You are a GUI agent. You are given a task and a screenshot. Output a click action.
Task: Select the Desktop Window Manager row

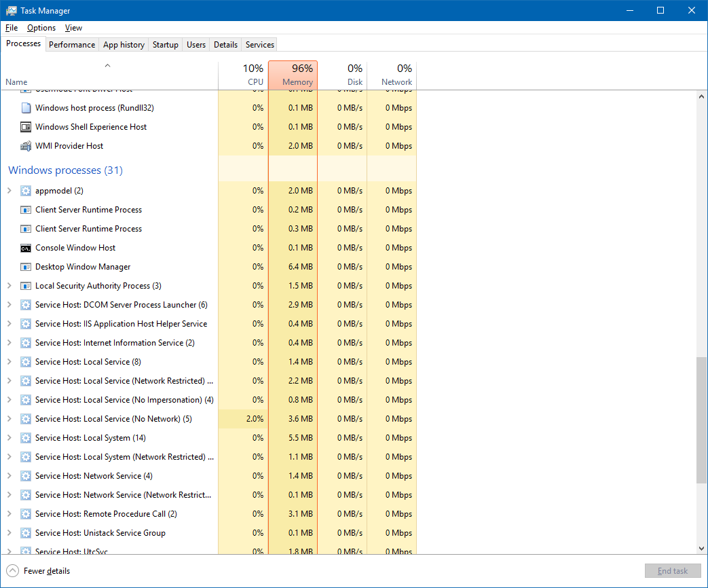click(x=208, y=267)
